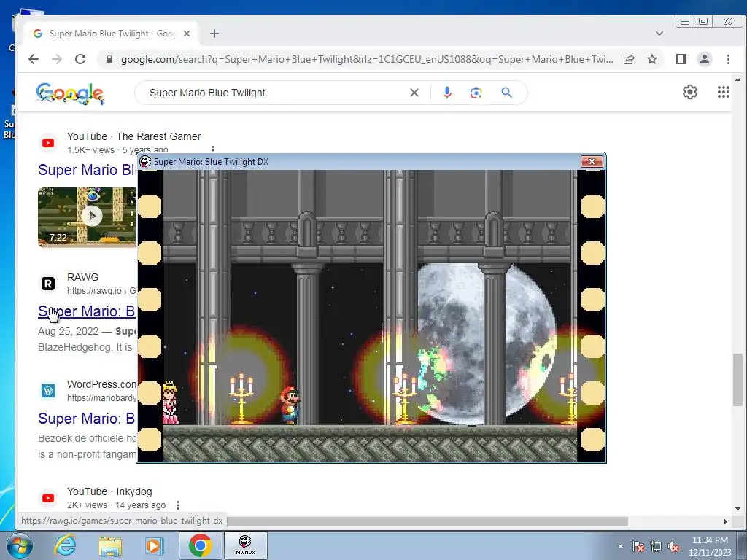Open the Google apps grid
Screen dimensions: 747x560
pos(723,92)
